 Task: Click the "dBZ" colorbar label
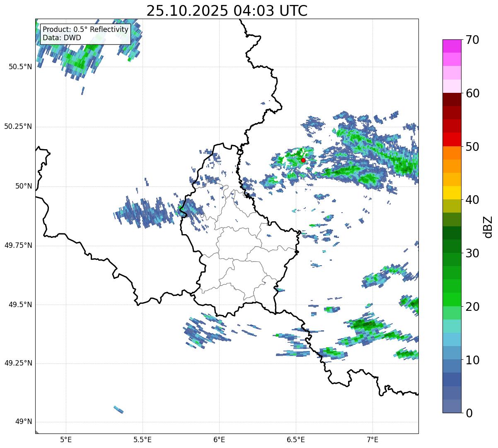coord(488,226)
